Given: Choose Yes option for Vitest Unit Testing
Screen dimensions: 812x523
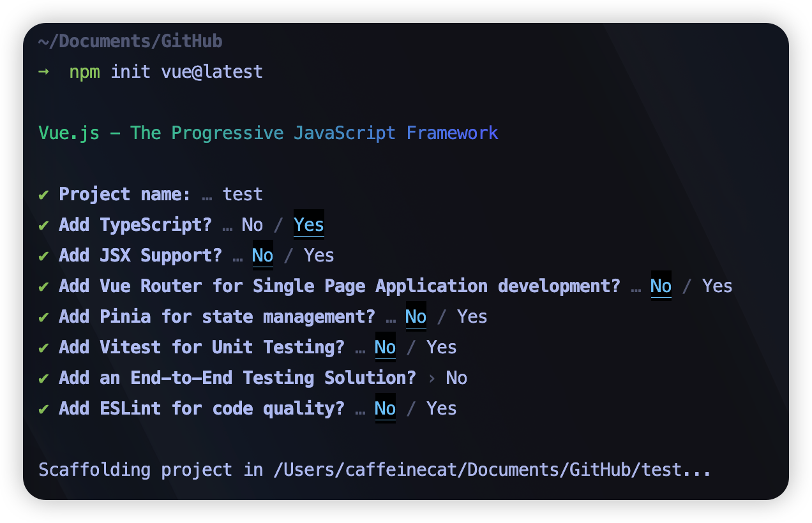Looking at the screenshot, I should point(441,347).
